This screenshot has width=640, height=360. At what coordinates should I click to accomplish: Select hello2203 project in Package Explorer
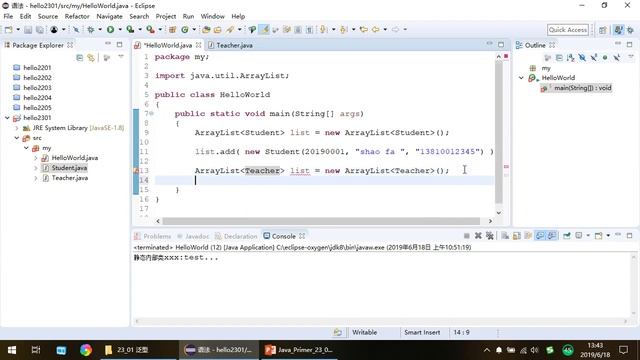[x=37, y=88]
